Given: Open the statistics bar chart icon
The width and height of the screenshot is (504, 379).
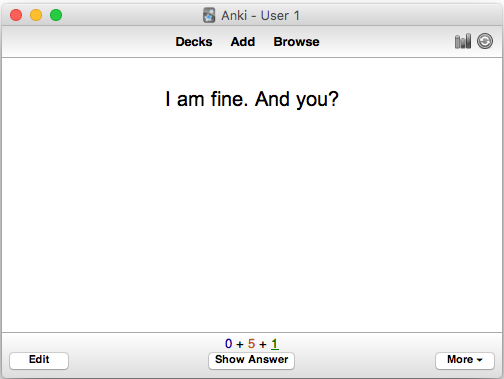Looking at the screenshot, I should [x=463, y=41].
